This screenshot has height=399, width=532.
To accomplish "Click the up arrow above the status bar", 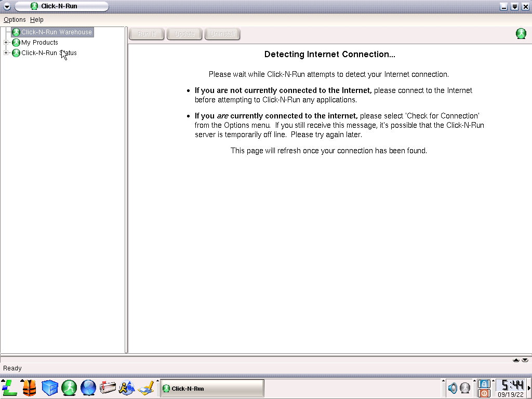I will 516,360.
